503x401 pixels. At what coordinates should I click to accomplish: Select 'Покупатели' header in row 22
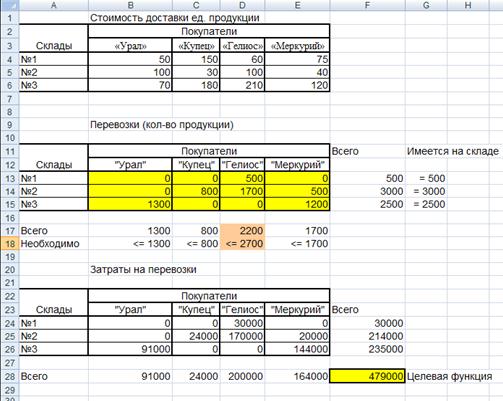tap(209, 296)
